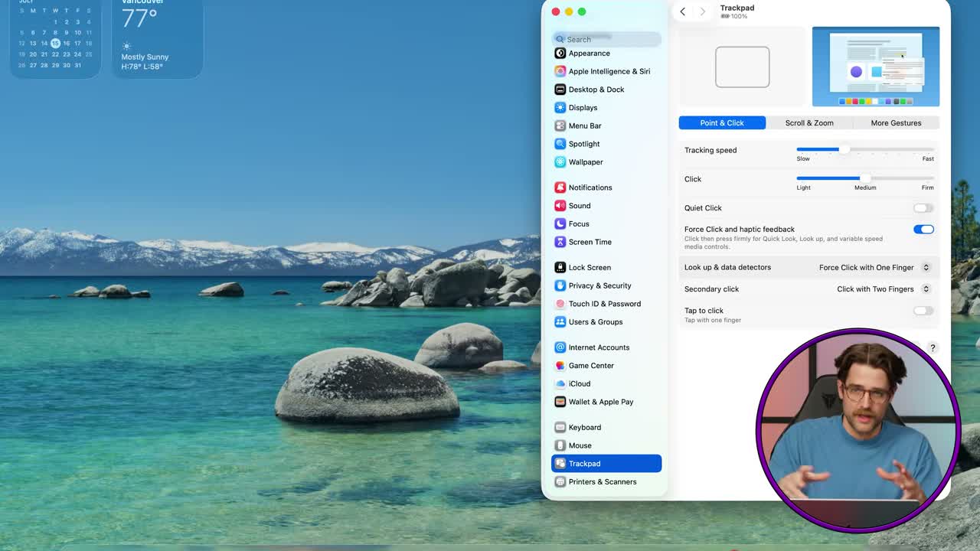Enable the Quiet Click switch

coord(923,208)
